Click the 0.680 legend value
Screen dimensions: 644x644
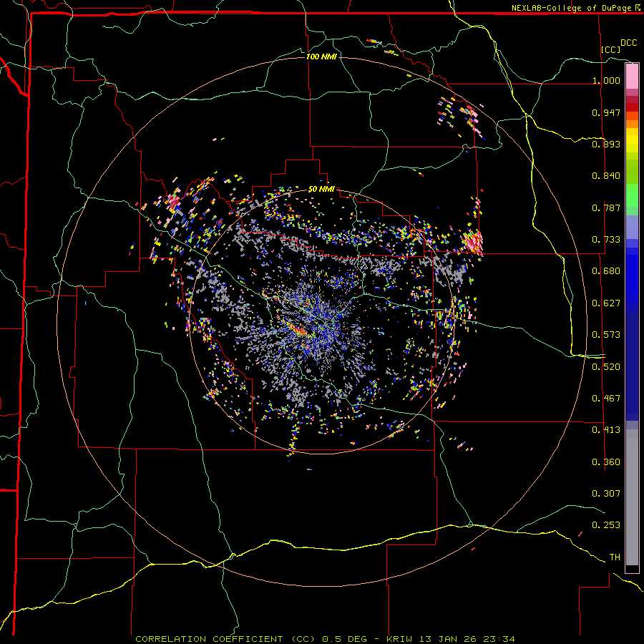click(606, 271)
